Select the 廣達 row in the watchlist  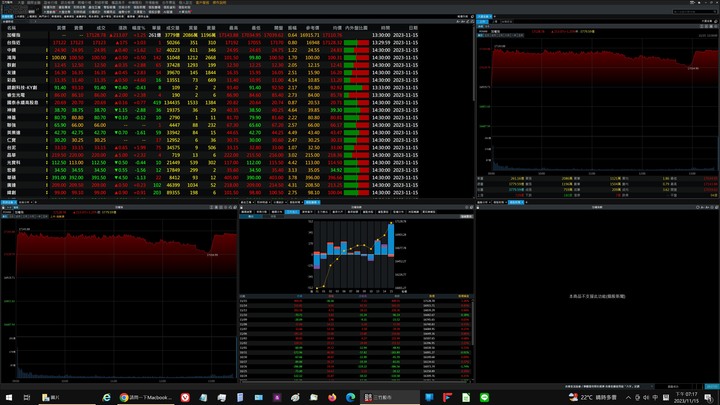[212, 185]
